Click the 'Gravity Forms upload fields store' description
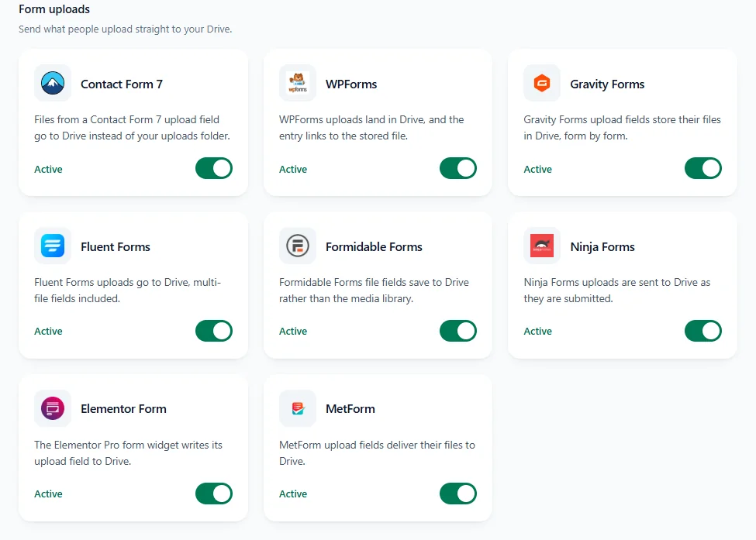The width and height of the screenshot is (756, 540). 622,128
